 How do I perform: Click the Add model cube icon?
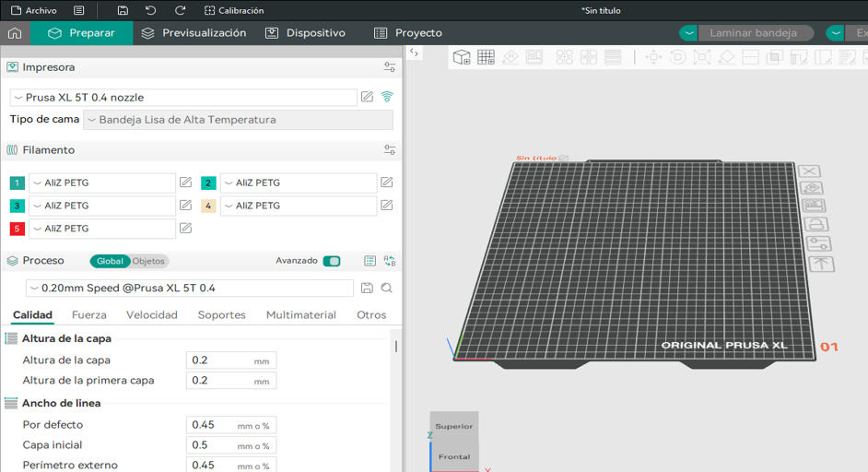click(462, 57)
